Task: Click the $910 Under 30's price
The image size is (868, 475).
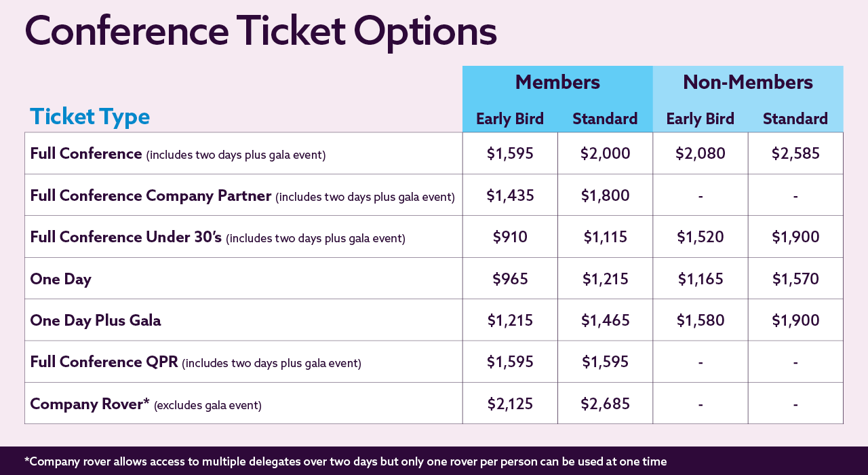Action: tap(510, 237)
